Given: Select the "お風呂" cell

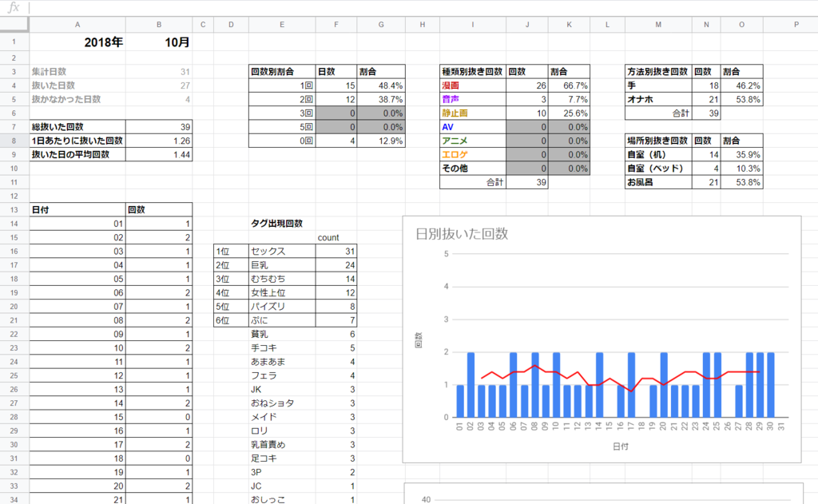Looking at the screenshot, I should pyautogui.click(x=658, y=182).
